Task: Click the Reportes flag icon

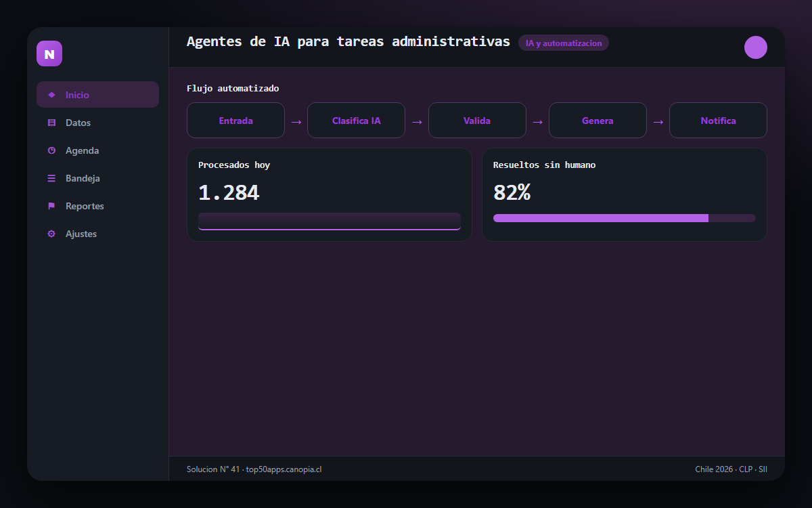Action: point(51,206)
